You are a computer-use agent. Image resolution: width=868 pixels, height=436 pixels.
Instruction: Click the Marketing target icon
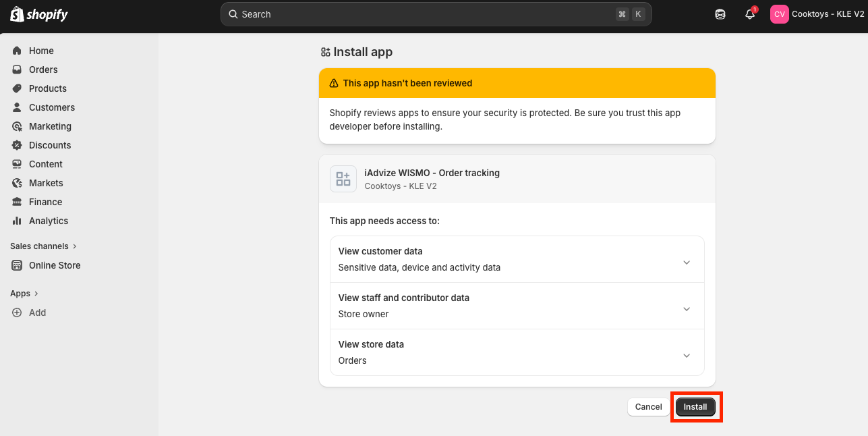[x=17, y=126]
